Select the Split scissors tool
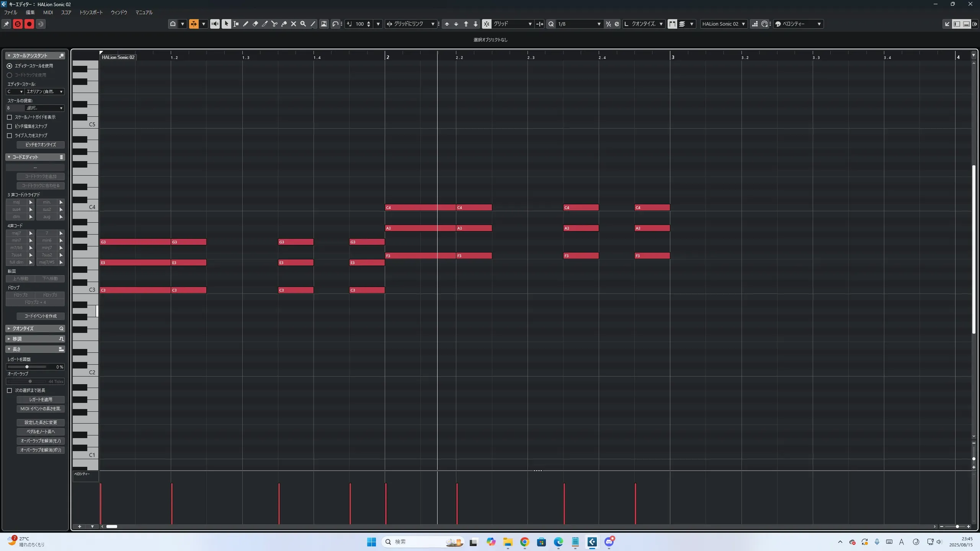The width and height of the screenshot is (980, 551). [x=274, y=24]
